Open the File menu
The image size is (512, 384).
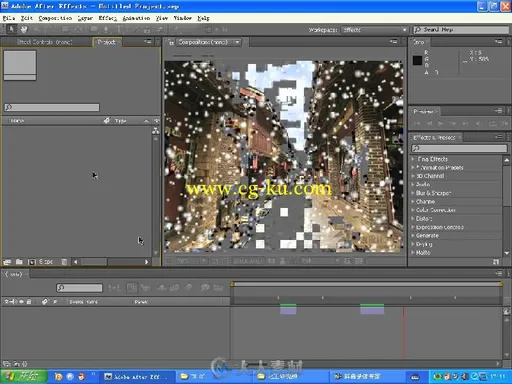tap(9, 18)
